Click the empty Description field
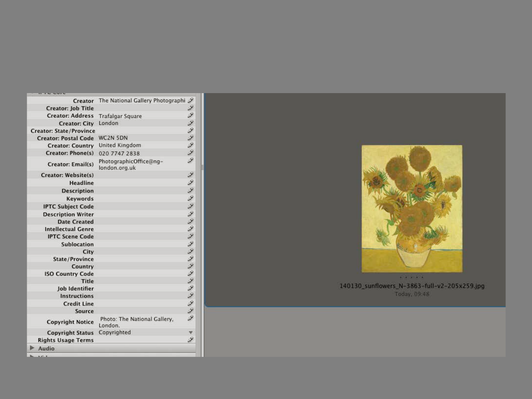The height and width of the screenshot is (399, 532). 142,191
